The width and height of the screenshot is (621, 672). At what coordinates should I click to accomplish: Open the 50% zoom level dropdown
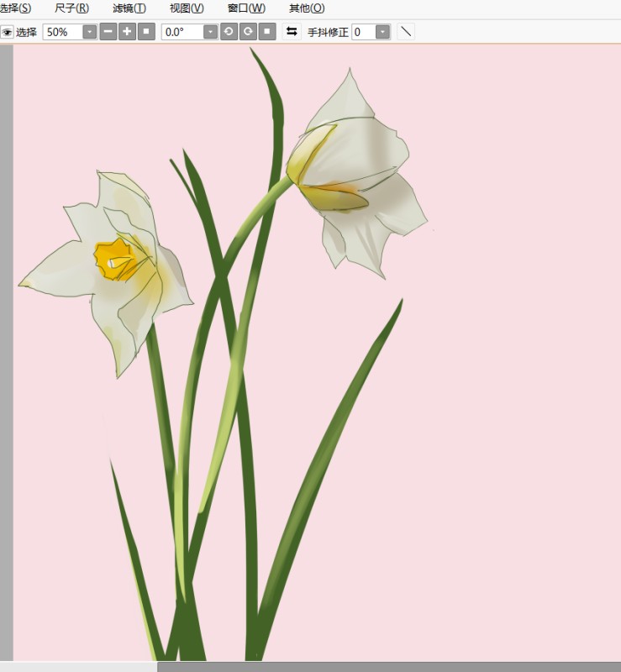coord(89,32)
